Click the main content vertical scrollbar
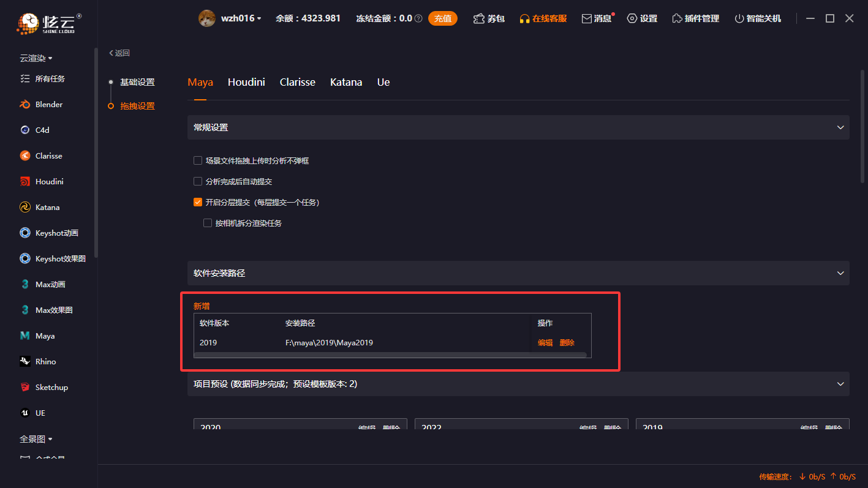The image size is (868, 488). pos(863,127)
